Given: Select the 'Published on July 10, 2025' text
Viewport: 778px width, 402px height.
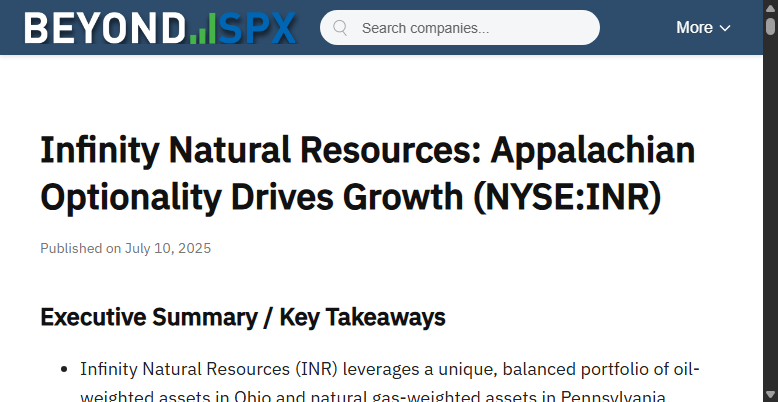Looking at the screenshot, I should coord(126,248).
